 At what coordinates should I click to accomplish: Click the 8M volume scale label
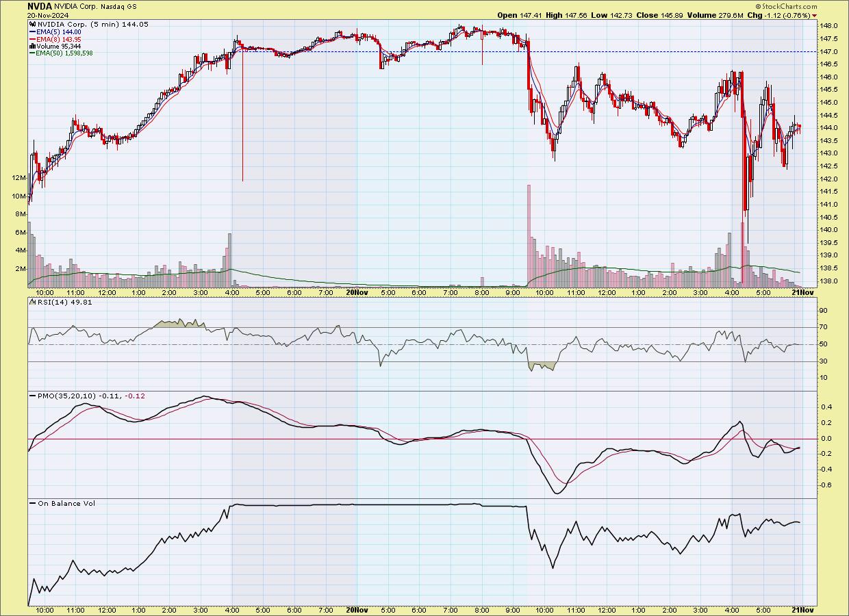(x=21, y=214)
